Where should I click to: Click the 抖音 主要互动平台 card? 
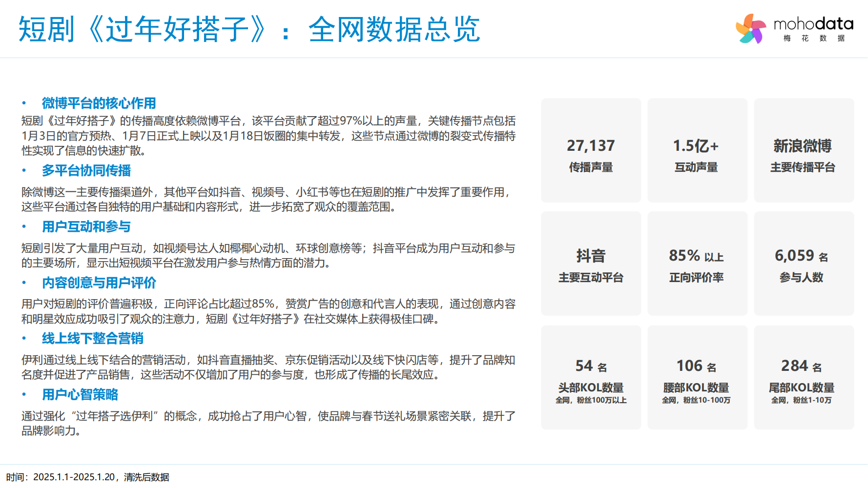(591, 264)
